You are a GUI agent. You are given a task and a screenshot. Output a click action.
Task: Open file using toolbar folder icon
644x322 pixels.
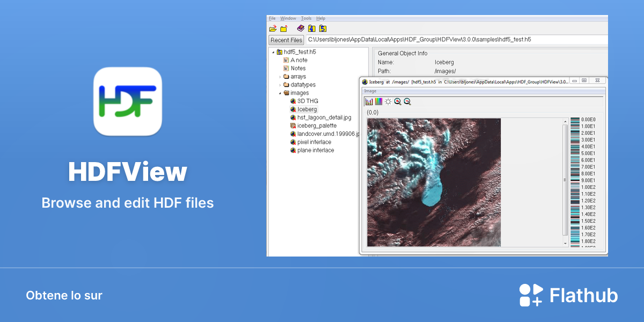coord(273,28)
